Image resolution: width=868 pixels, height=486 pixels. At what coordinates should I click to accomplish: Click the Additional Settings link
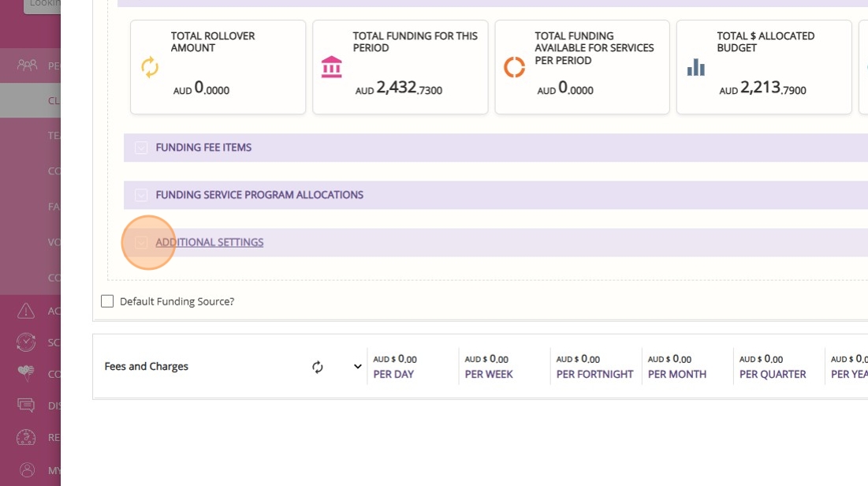pyautogui.click(x=210, y=242)
